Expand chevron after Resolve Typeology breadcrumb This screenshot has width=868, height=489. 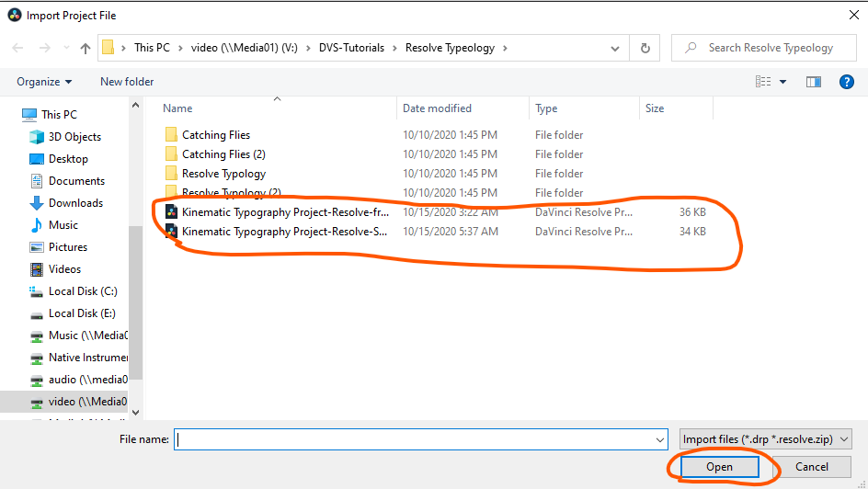(505, 48)
